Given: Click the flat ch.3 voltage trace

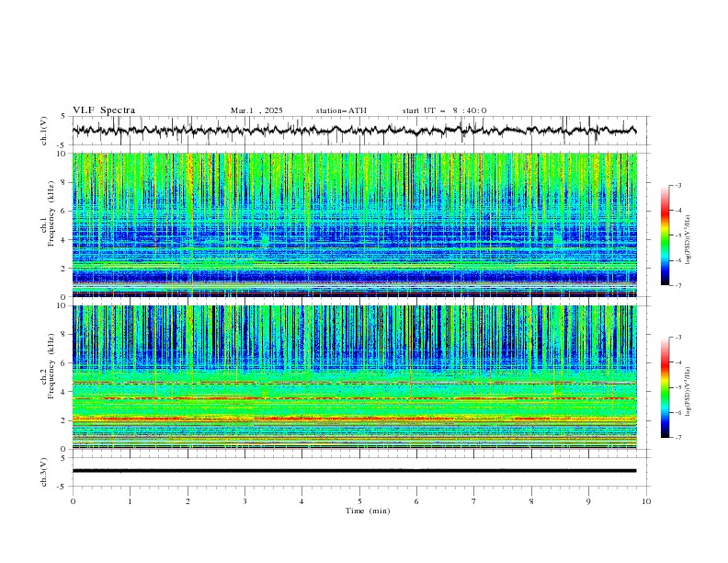Looking at the screenshot, I should (x=354, y=471).
